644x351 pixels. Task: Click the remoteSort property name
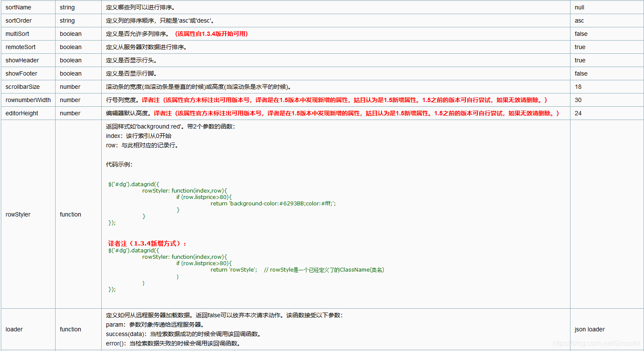click(21, 47)
